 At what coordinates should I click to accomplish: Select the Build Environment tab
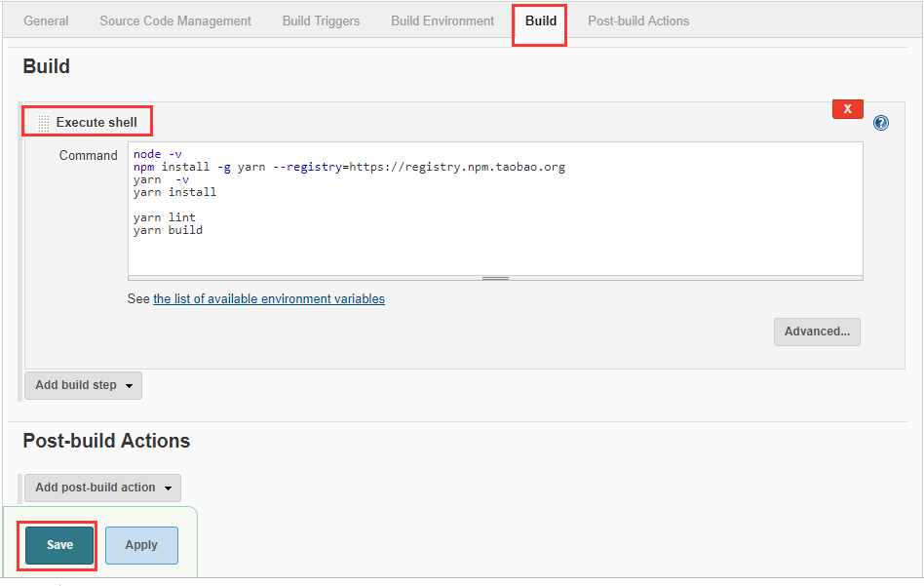[443, 20]
